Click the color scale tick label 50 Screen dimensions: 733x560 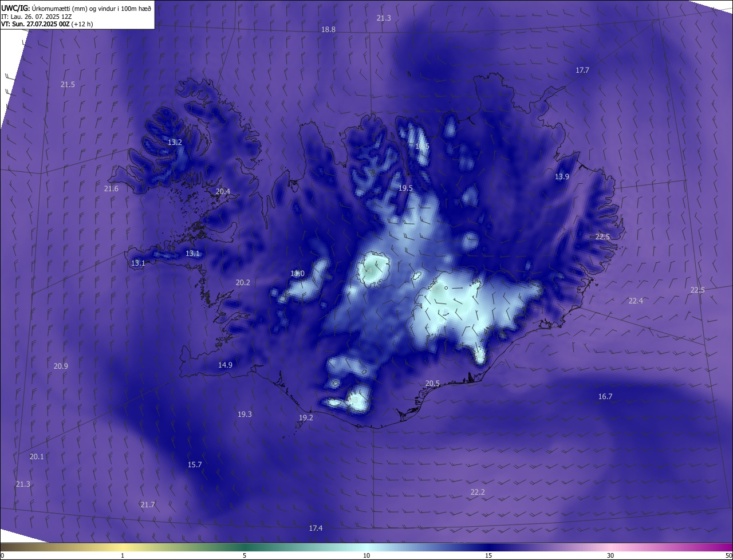click(728, 555)
